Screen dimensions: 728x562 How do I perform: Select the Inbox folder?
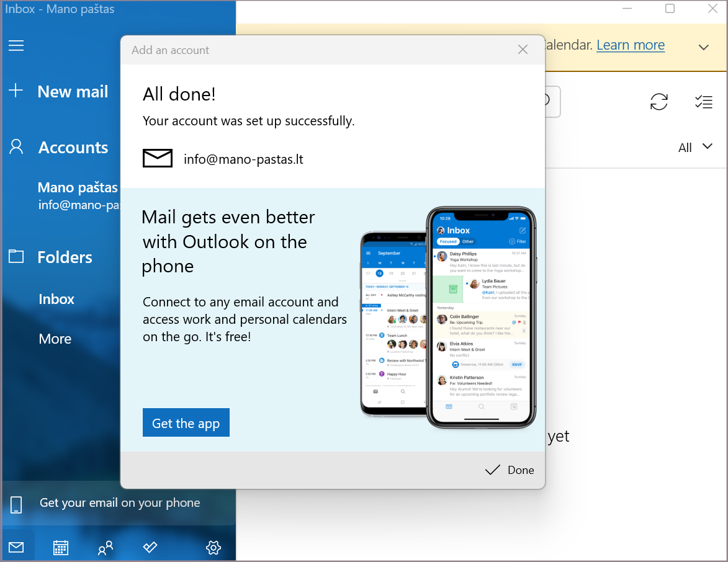tap(56, 299)
